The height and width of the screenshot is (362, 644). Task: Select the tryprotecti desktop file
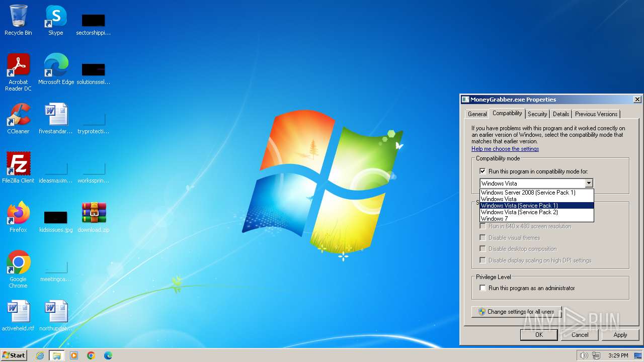coord(94,124)
